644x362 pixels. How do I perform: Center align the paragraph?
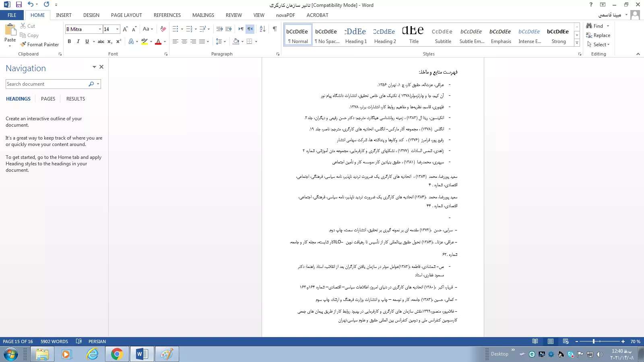pos(184,41)
